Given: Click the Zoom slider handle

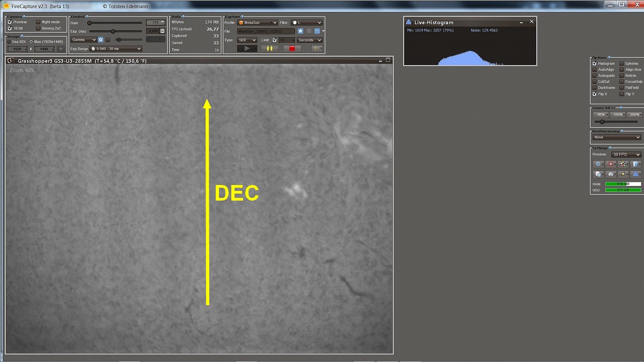Looking at the screenshot, I should click(x=602, y=122).
